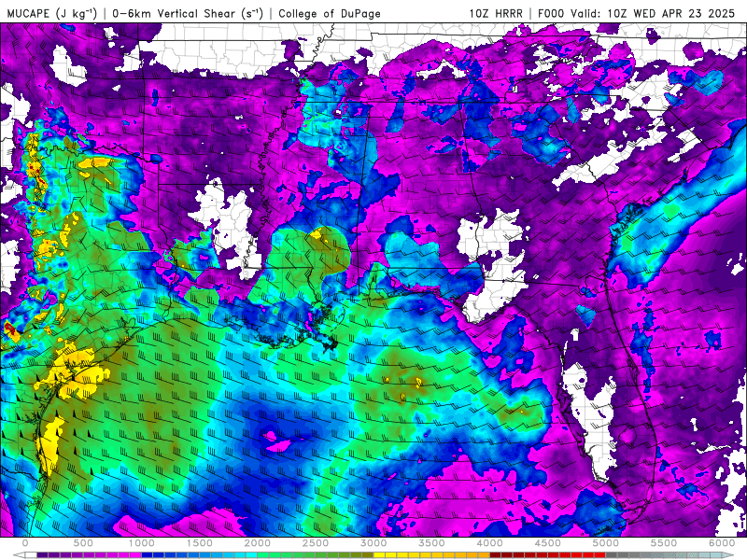Click the first gray swatch at 5000

[x=612, y=555]
